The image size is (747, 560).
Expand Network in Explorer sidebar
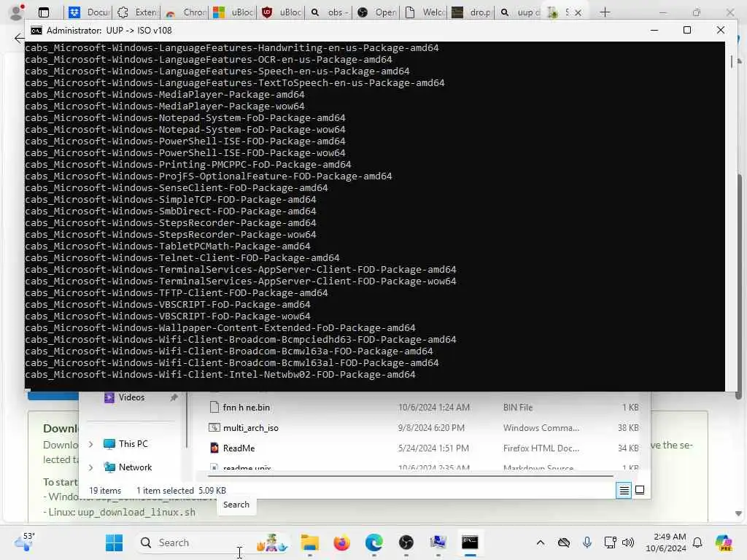click(90, 467)
